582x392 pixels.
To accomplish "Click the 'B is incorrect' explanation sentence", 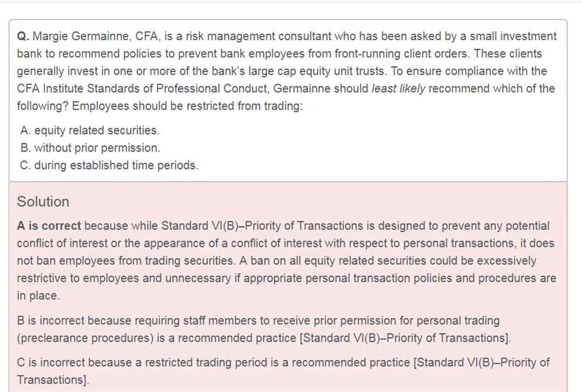I will (x=264, y=329).
